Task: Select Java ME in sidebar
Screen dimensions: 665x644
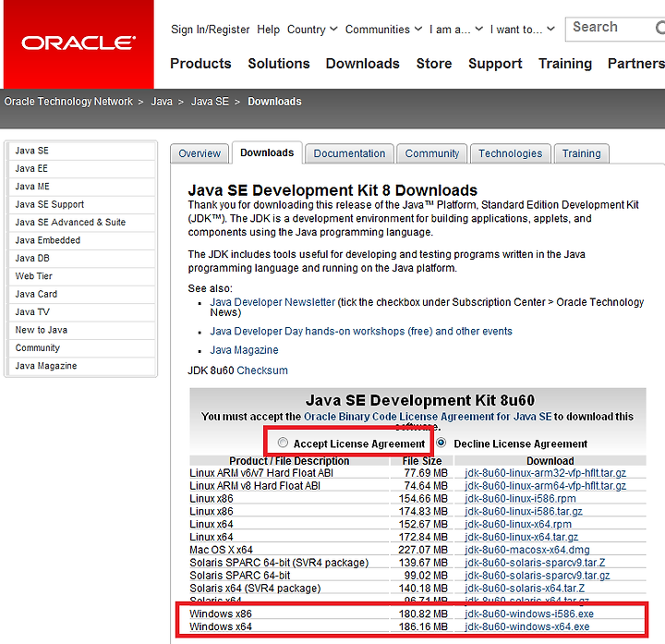Action: click(x=81, y=187)
